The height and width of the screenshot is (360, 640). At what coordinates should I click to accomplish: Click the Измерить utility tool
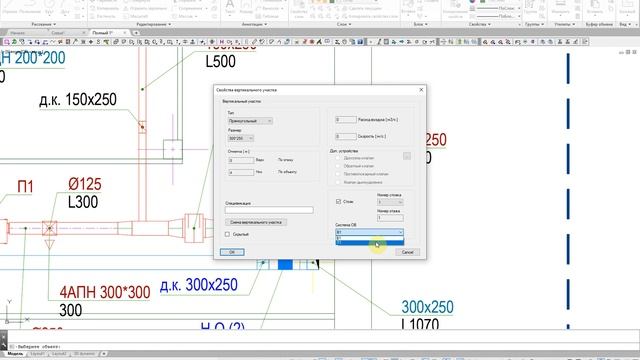(x=561, y=8)
